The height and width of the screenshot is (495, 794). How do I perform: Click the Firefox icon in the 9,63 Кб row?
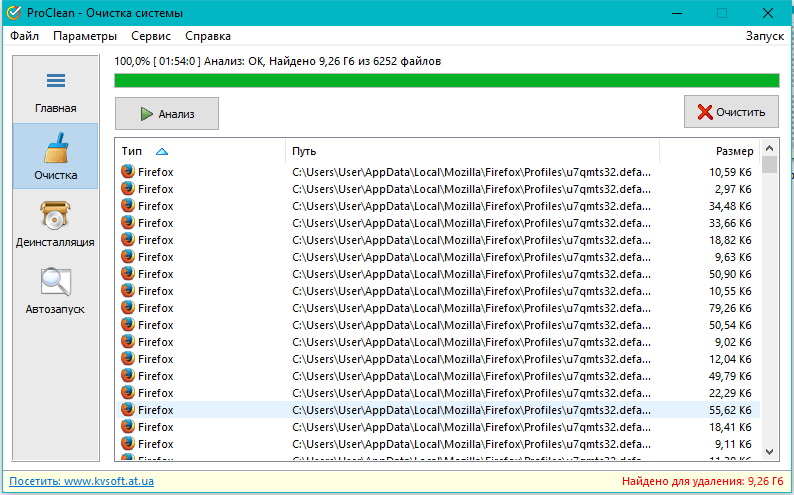(x=128, y=257)
